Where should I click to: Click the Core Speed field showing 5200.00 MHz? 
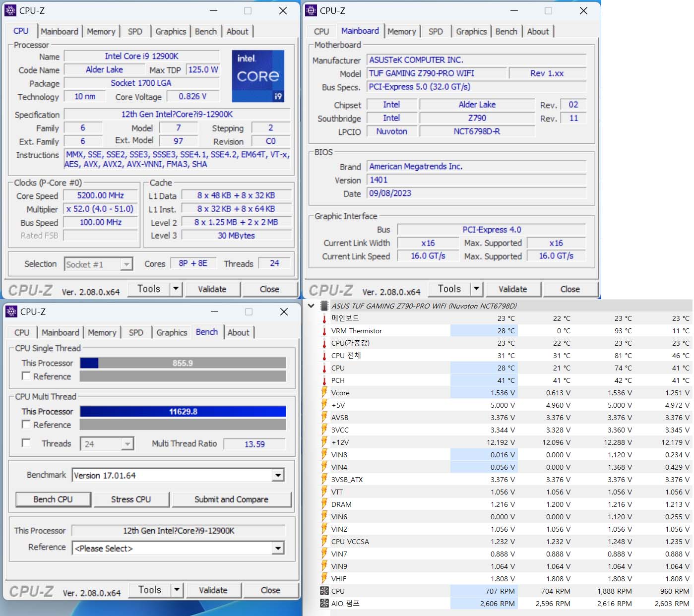click(x=101, y=195)
